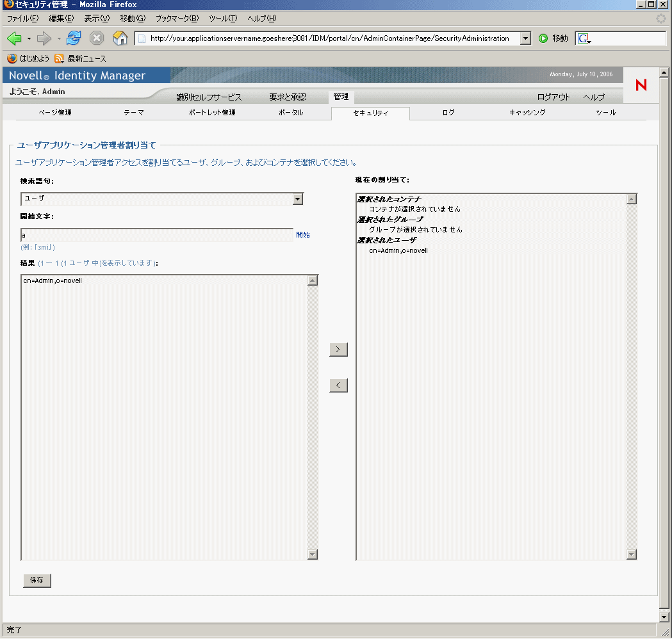Open the ポートレット管理 sub-tab
The width and height of the screenshot is (672, 639).
click(212, 113)
